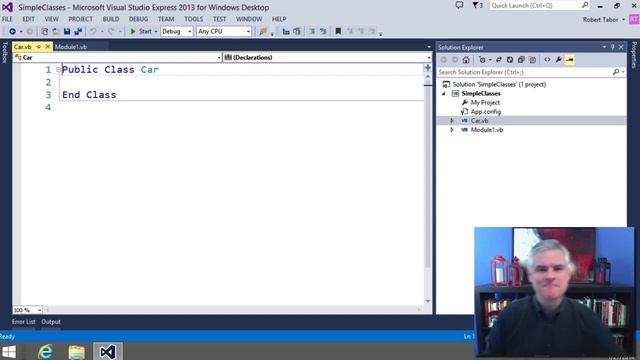Select the Solution 'SimpleClasses' root node

click(x=499, y=84)
